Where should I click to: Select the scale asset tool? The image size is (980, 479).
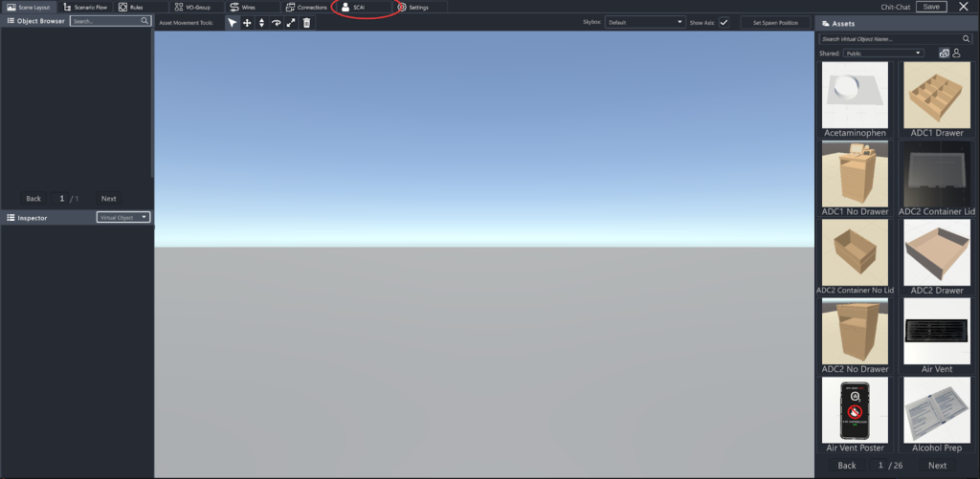point(291,23)
